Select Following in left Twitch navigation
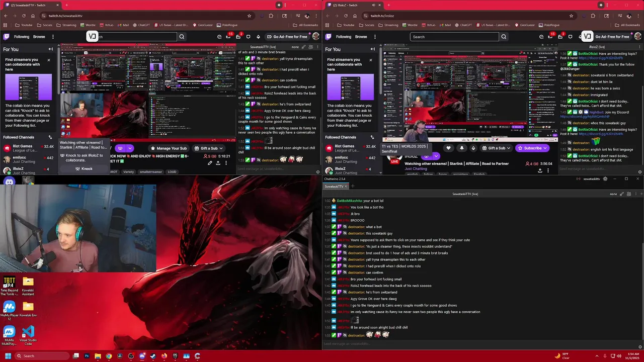 point(22,37)
